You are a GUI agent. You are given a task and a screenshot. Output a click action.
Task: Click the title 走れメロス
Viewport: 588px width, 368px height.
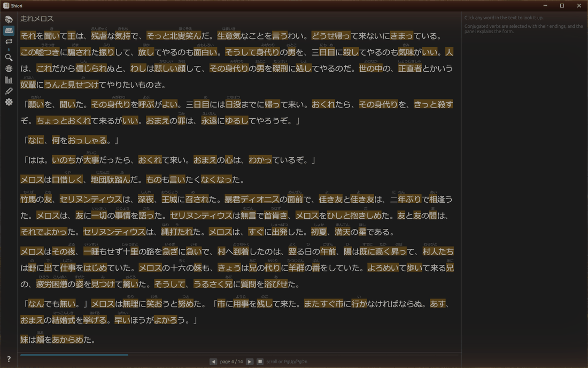pyautogui.click(x=37, y=18)
